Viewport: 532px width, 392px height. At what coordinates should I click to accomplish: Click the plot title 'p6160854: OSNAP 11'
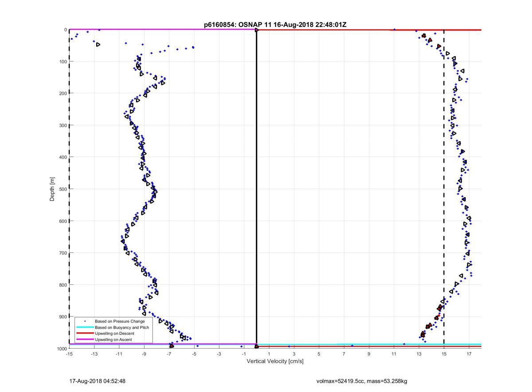237,25
